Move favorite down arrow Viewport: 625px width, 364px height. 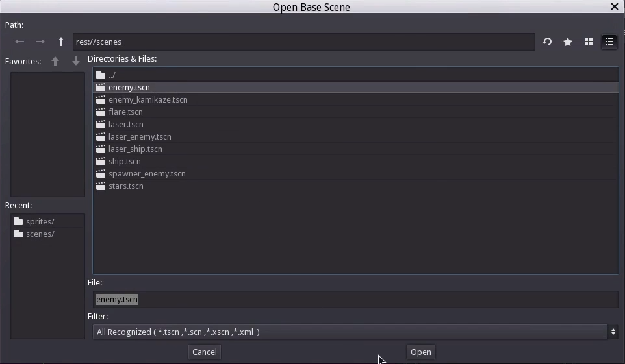(76, 62)
